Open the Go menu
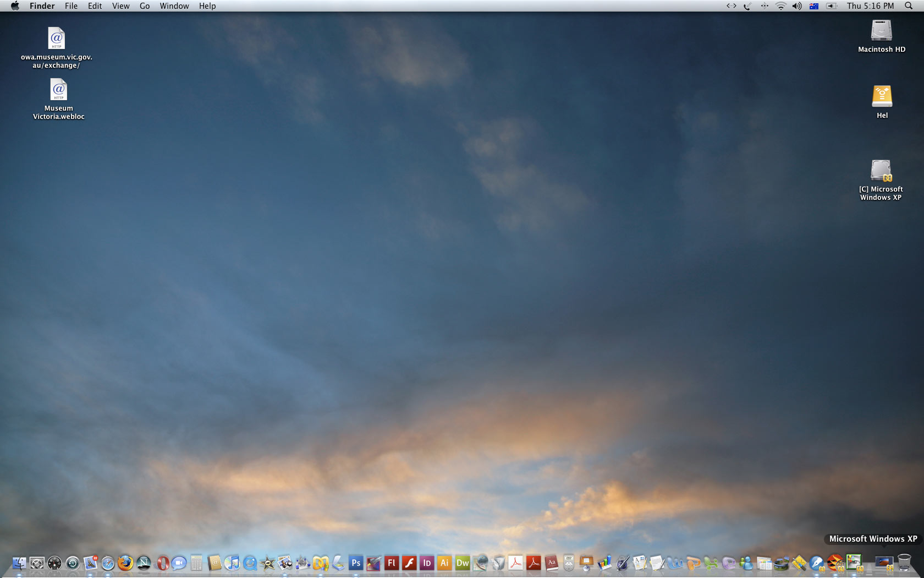The width and height of the screenshot is (924, 578). [145, 6]
